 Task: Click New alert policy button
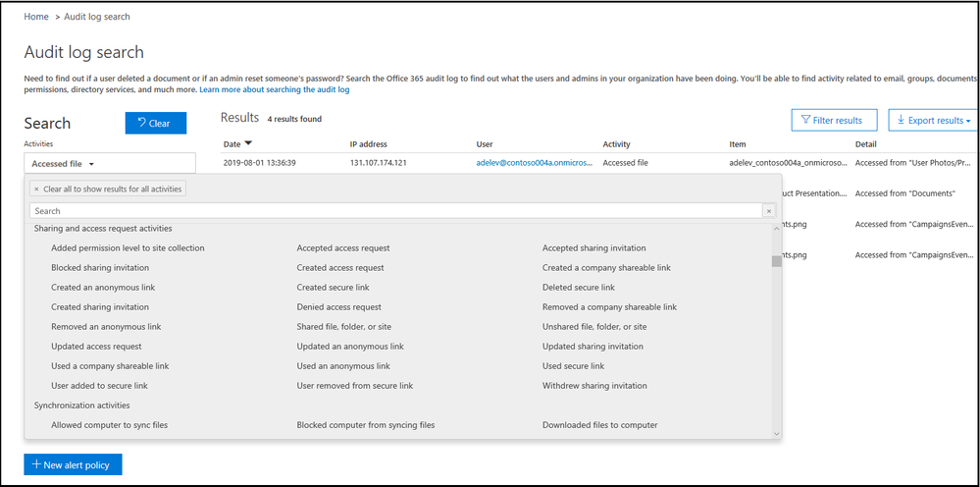[73, 464]
